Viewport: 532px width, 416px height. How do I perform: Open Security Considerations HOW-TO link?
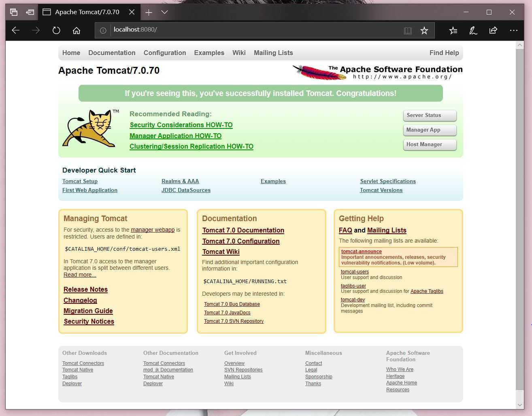pos(181,125)
